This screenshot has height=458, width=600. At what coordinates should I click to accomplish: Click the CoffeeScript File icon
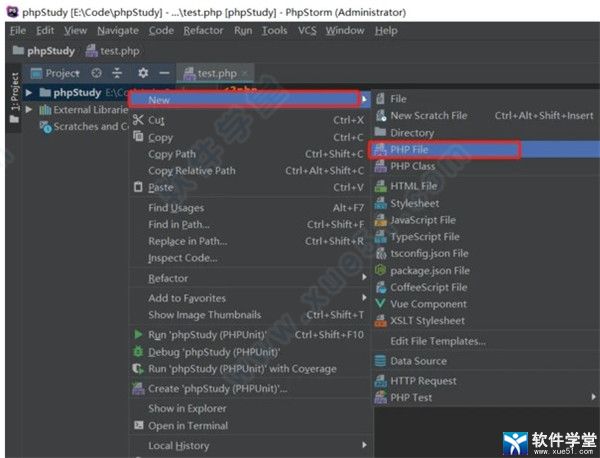point(380,287)
